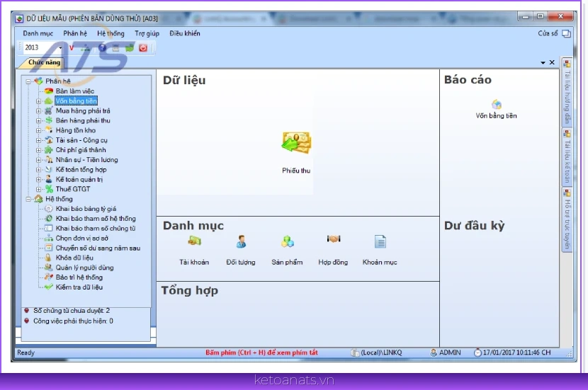Screen dimensions: 588x390
Task: Open the Vốn bằng tiền report icon
Action: coord(497,104)
